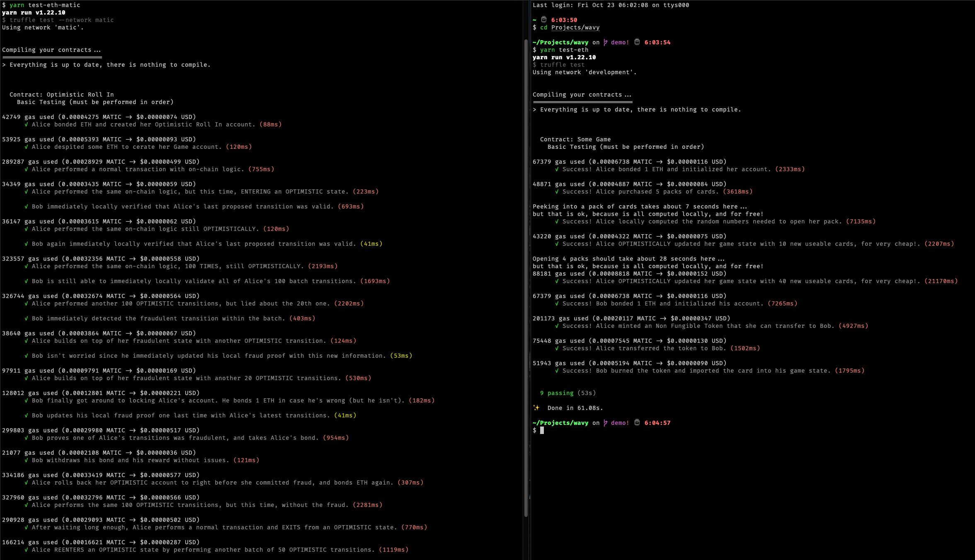975x560 pixels.
Task: Click the '(7135ms)' timing value
Action: 861,221
